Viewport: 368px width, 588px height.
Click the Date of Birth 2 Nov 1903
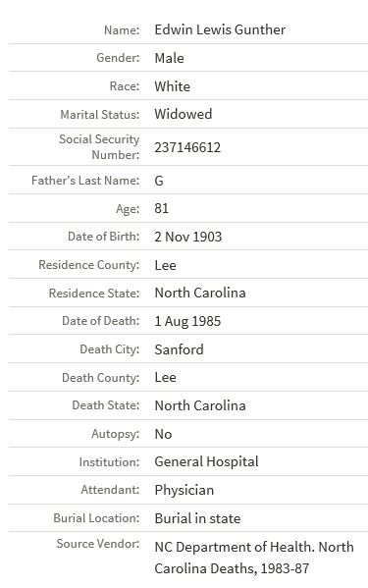[x=188, y=237]
